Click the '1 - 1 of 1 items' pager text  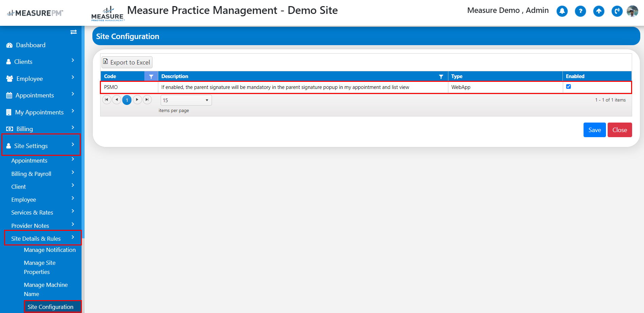click(610, 100)
